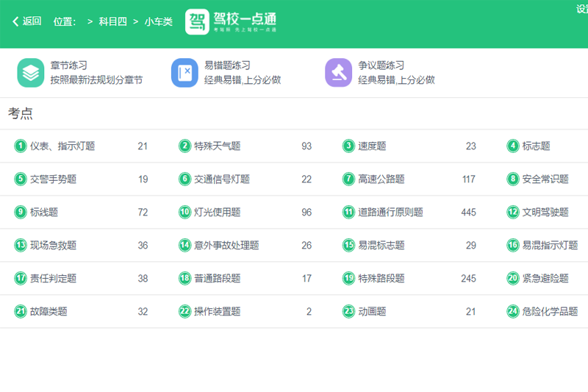This screenshot has height=392, width=588.
Task: Open the 特殊天气题 topic
Action: [x=217, y=146]
